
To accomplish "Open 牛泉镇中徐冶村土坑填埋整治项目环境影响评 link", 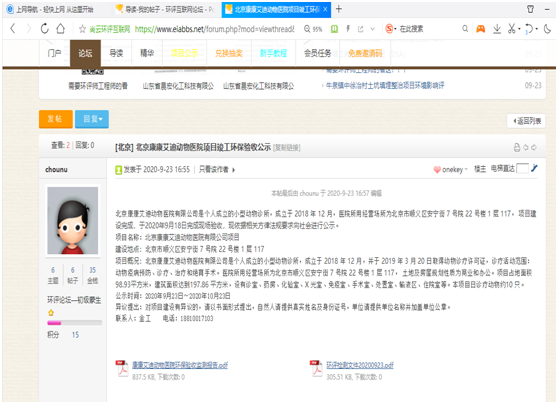I will (385, 85).
